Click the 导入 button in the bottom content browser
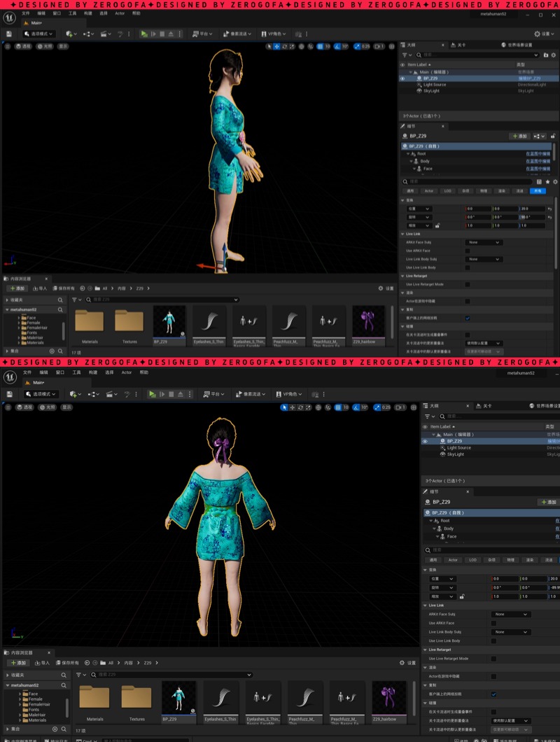The height and width of the screenshot is (742, 560). click(41, 662)
